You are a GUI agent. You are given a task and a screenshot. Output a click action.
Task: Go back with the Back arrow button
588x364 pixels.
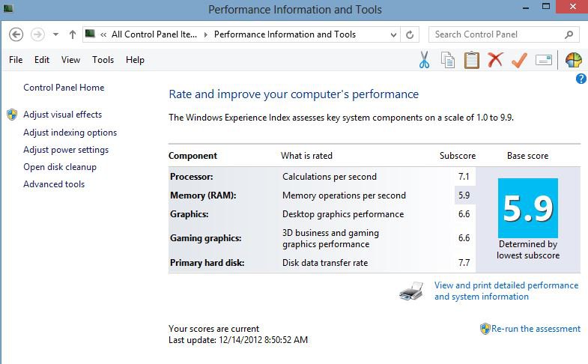(x=16, y=34)
